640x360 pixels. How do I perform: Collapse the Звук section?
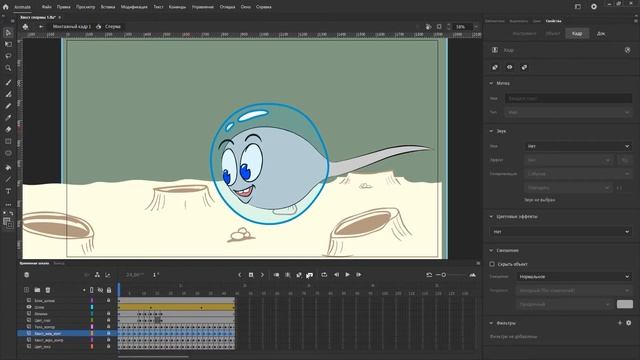[491, 131]
